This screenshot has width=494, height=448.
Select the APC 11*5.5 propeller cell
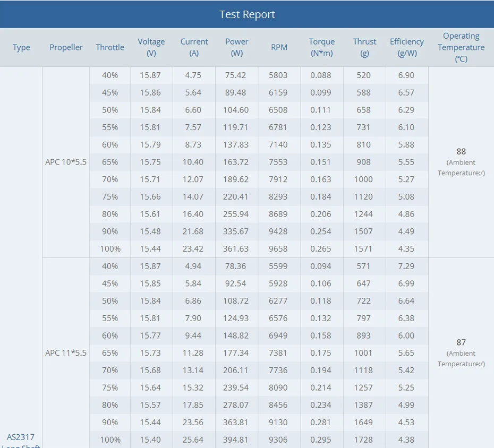click(x=66, y=352)
